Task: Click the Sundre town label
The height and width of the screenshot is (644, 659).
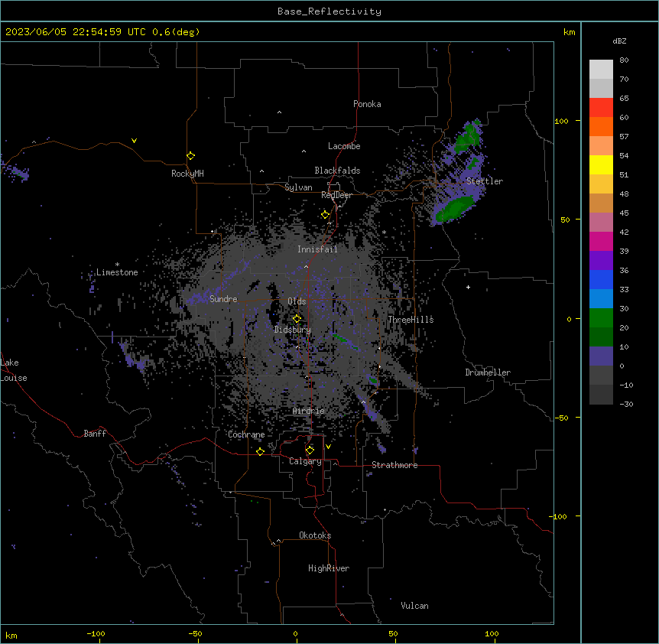Action: 223,299
